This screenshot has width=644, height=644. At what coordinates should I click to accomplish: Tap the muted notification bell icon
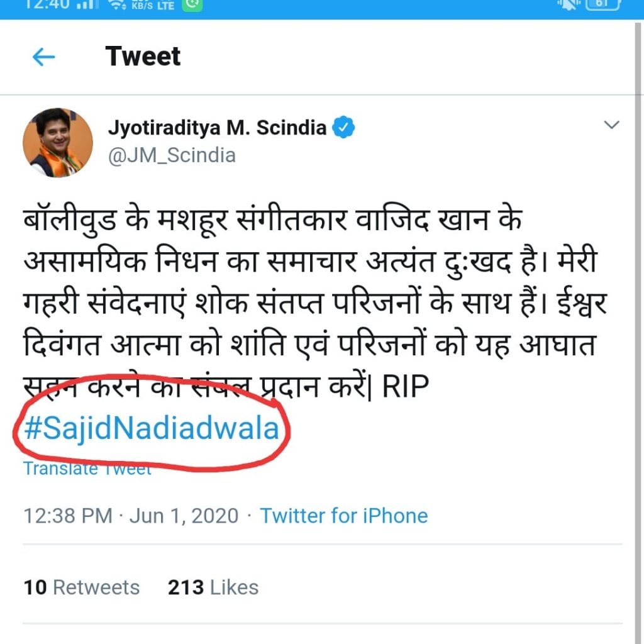click(567, 5)
